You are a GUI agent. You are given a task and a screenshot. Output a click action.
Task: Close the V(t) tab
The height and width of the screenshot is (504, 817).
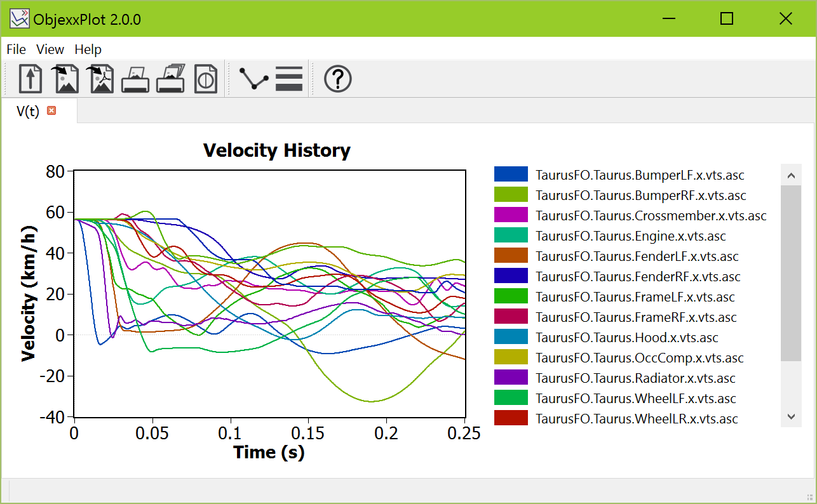point(51,110)
